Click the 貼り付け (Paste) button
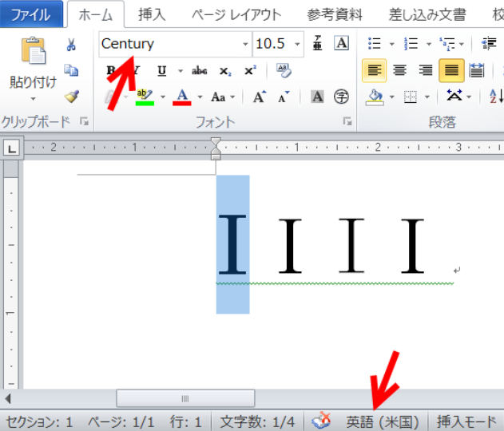 click(33, 81)
